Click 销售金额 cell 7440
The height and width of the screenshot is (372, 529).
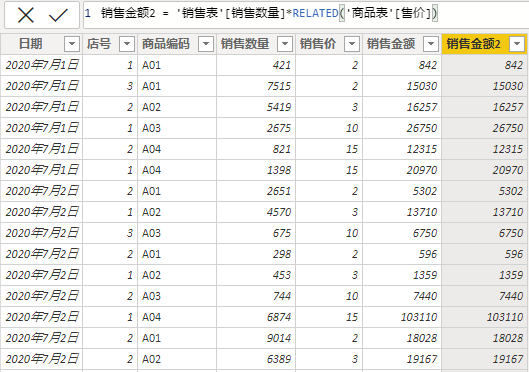402,296
